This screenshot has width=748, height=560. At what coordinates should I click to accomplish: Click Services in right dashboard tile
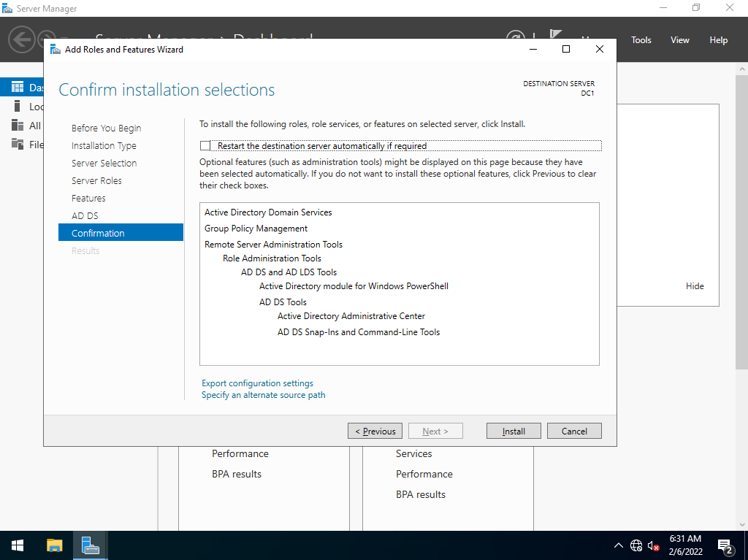pos(413,453)
